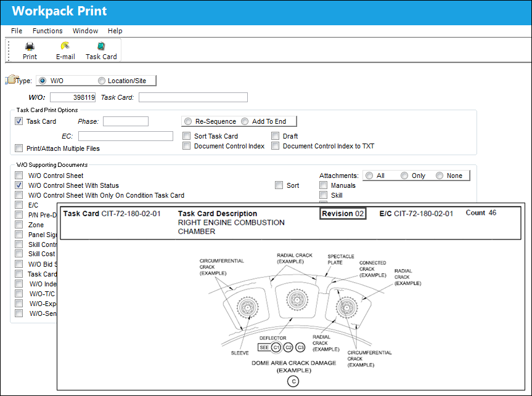Enable the Document Control Index checkbox
The width and height of the screenshot is (532, 396).
tap(187, 146)
